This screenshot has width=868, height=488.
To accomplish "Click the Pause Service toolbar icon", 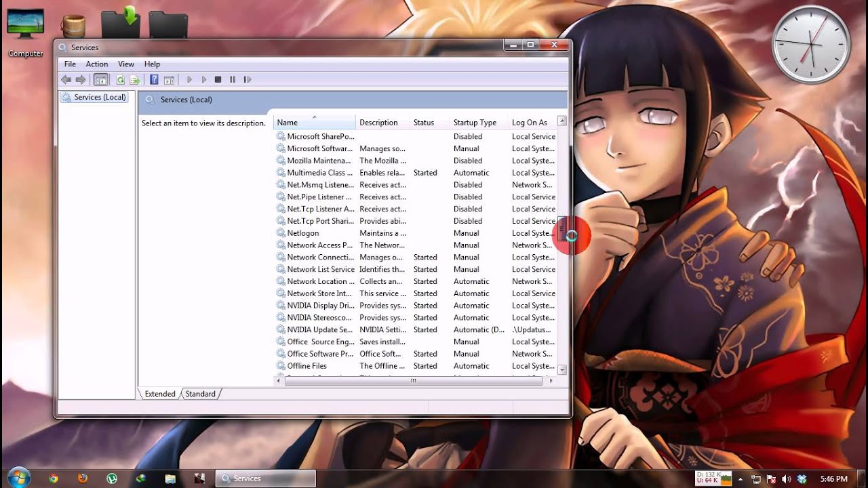I will pyautogui.click(x=233, y=79).
